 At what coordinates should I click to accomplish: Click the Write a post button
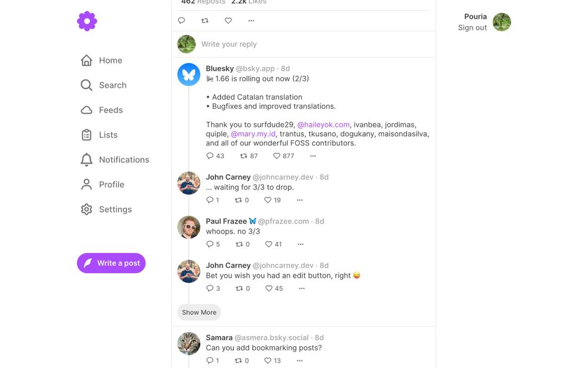click(111, 263)
